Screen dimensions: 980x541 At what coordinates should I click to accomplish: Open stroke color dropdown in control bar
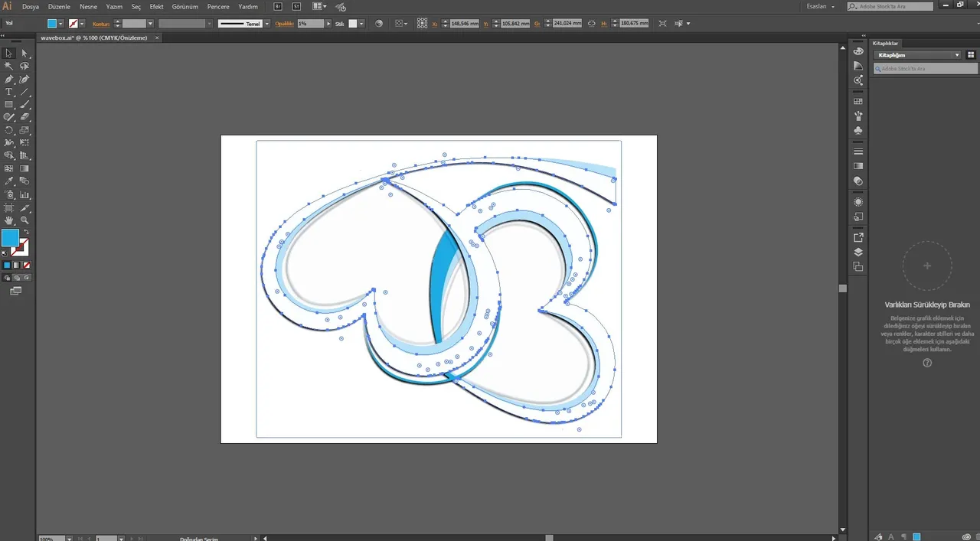[x=83, y=24]
